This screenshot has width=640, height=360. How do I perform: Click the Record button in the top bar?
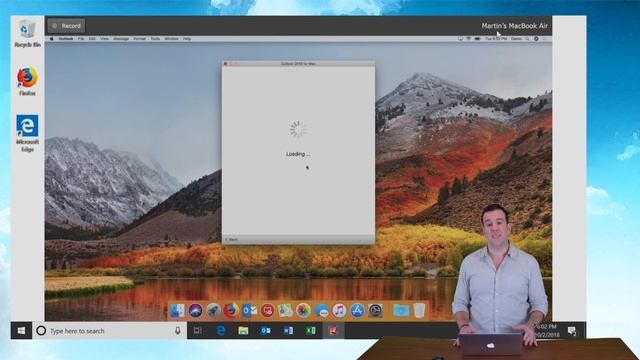pos(66,26)
